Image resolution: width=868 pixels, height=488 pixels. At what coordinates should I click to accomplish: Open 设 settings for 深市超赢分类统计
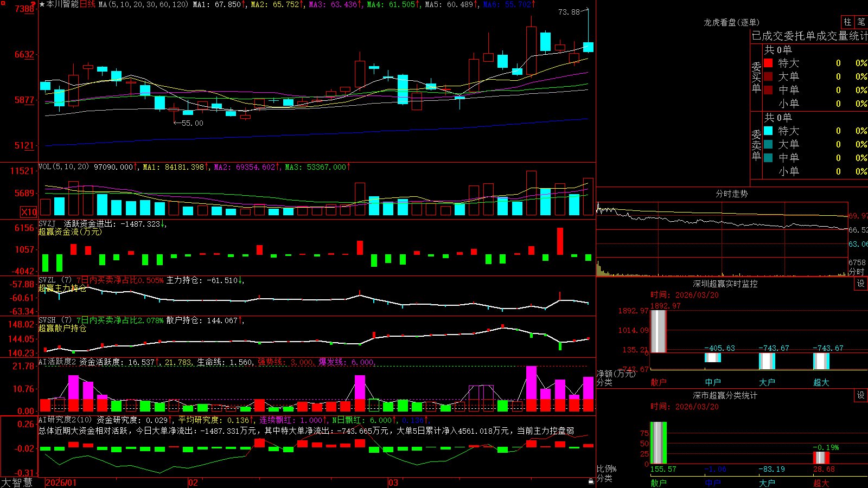click(860, 395)
